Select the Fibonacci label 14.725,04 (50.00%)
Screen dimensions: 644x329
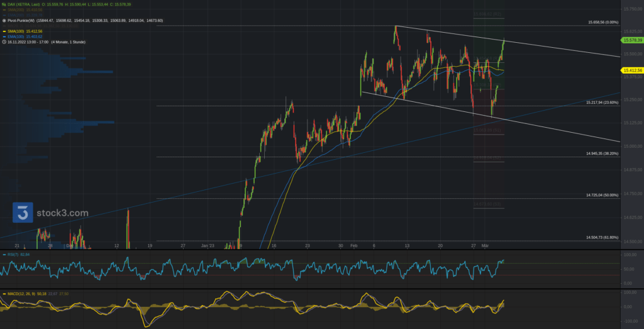pyautogui.click(x=602, y=194)
